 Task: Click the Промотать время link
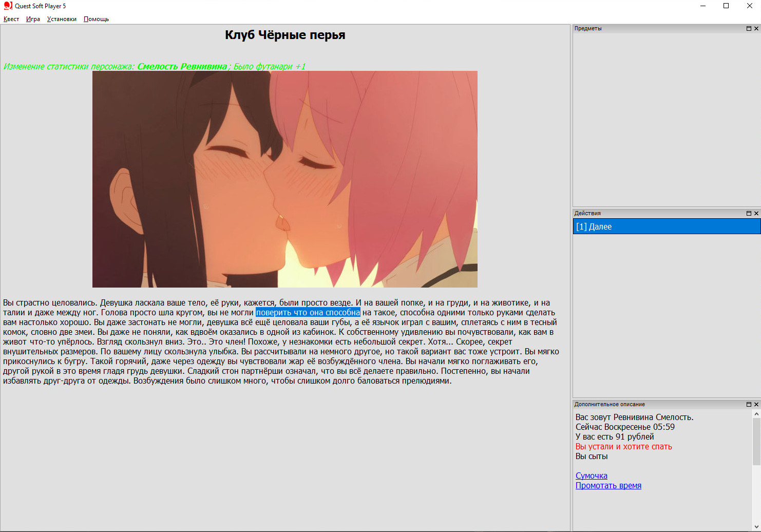(x=608, y=485)
